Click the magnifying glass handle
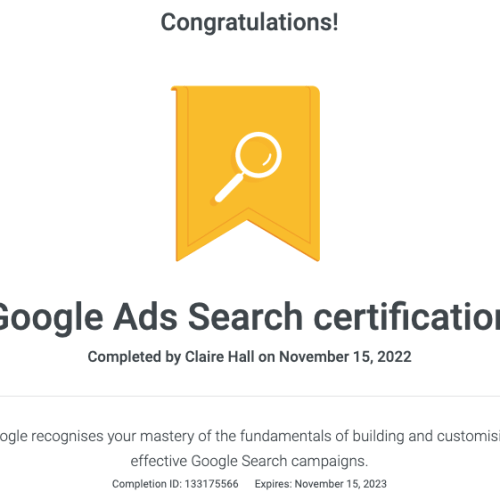 (x=229, y=188)
